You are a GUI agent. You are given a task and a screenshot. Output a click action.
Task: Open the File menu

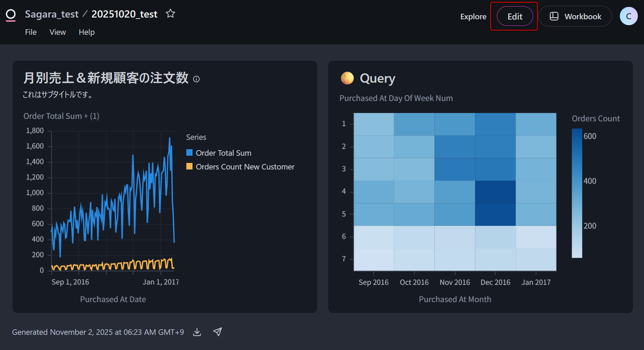31,32
